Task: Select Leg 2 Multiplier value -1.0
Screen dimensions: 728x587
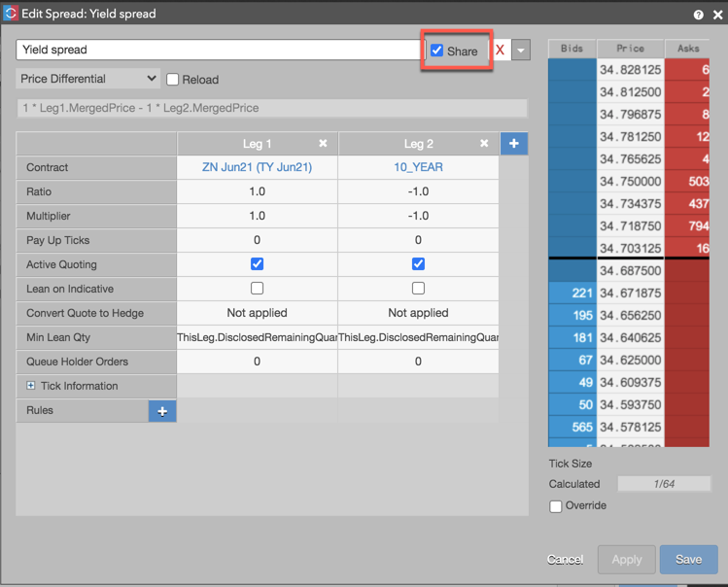Action: [418, 216]
